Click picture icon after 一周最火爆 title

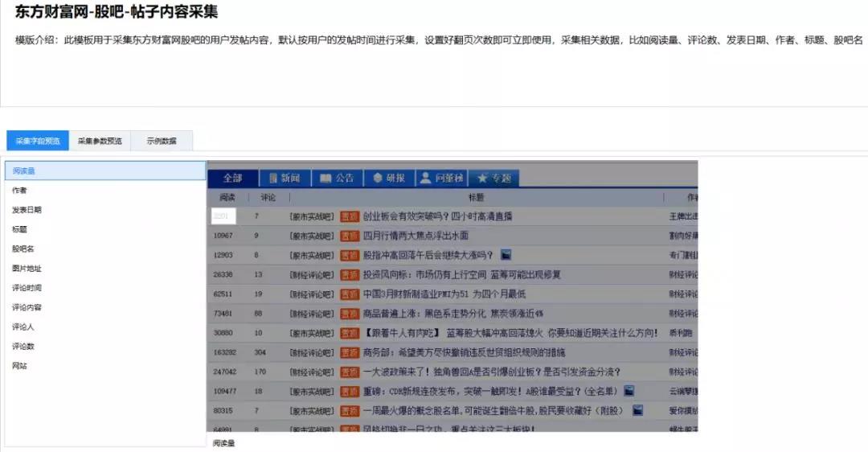(x=637, y=410)
